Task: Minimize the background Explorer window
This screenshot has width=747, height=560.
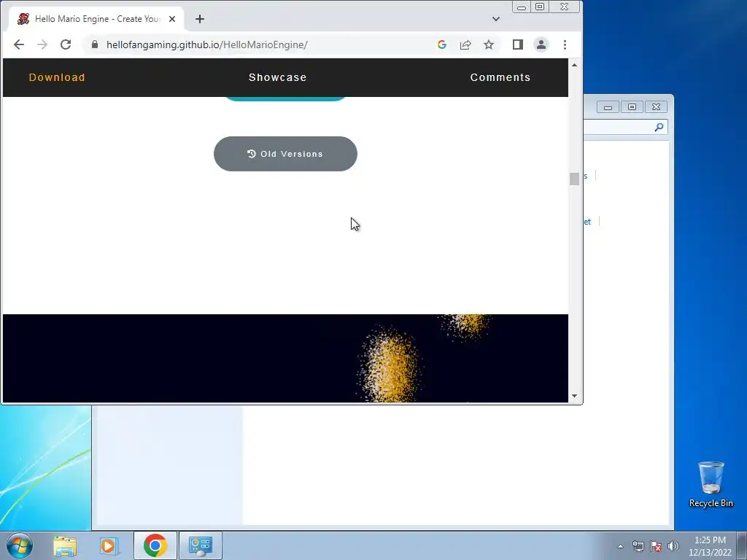Action: point(608,107)
